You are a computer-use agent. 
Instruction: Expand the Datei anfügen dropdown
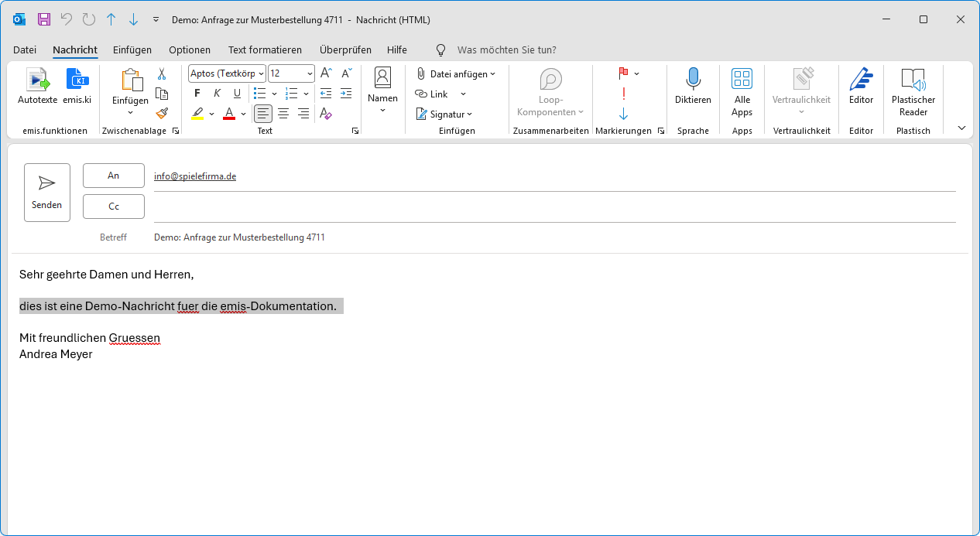[493, 74]
